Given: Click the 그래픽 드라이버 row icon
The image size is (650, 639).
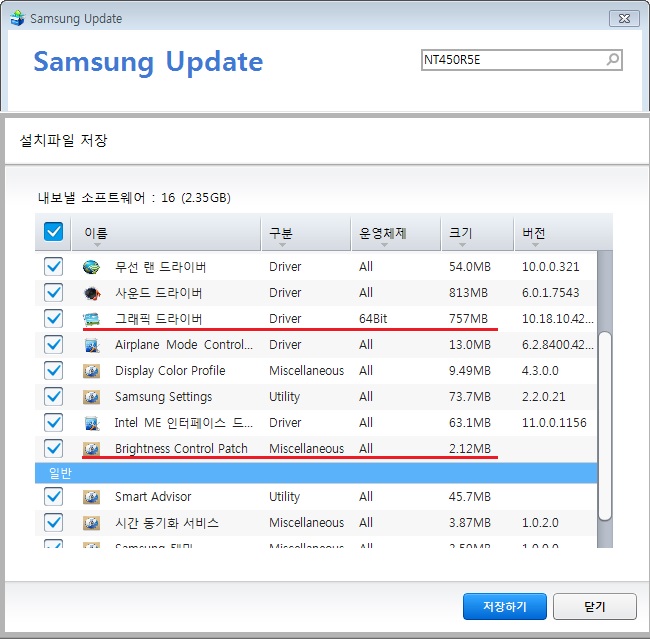Looking at the screenshot, I should [x=91, y=319].
